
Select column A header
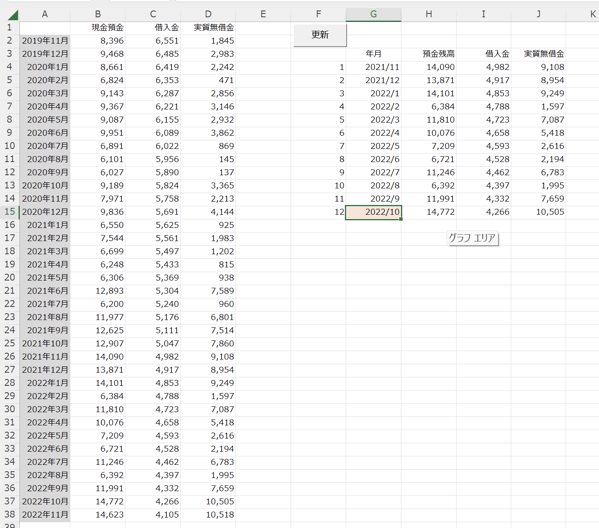45,14
